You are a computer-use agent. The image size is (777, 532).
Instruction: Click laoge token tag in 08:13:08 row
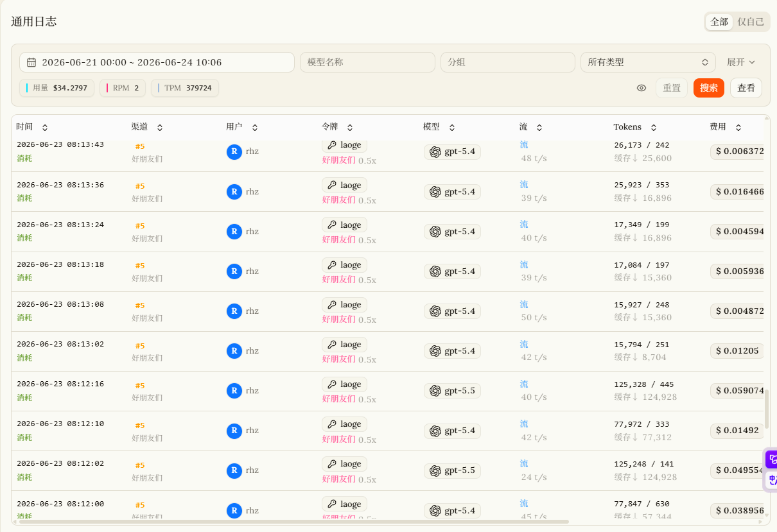click(x=344, y=304)
